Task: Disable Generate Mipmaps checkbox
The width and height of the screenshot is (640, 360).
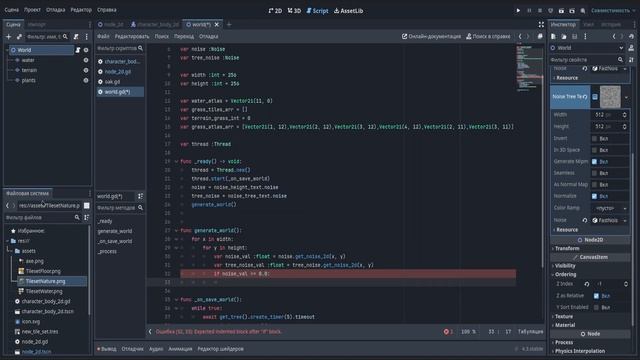Action: (594, 162)
